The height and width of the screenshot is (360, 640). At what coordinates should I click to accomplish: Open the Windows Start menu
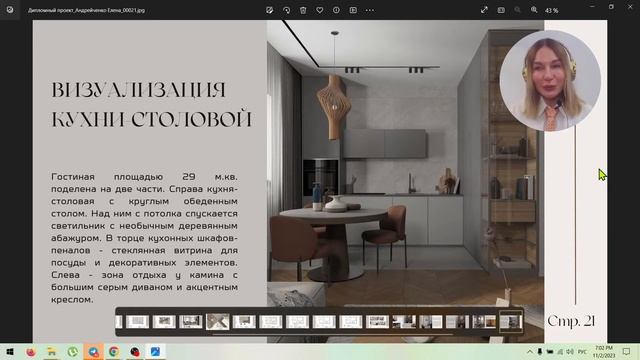[10, 352]
